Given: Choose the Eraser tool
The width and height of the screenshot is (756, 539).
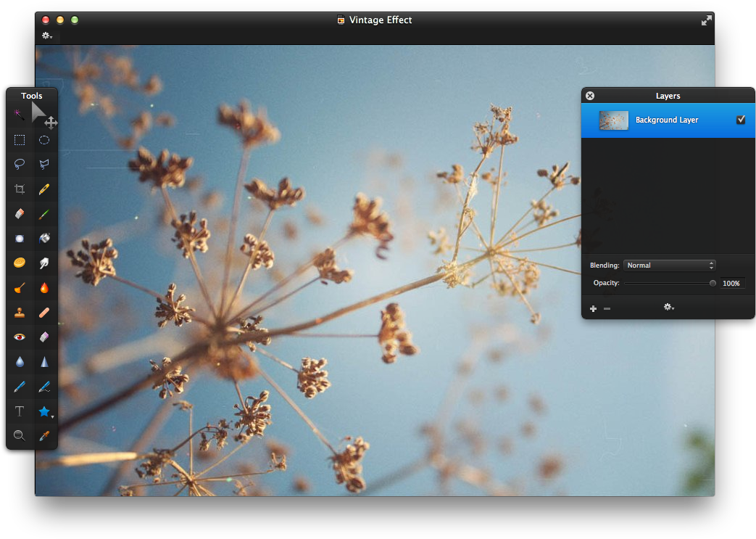Looking at the screenshot, I should pyautogui.click(x=20, y=214).
